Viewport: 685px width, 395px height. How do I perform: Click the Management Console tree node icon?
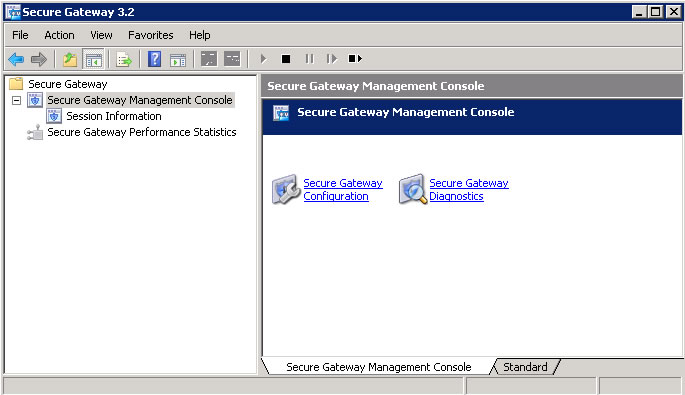point(35,100)
